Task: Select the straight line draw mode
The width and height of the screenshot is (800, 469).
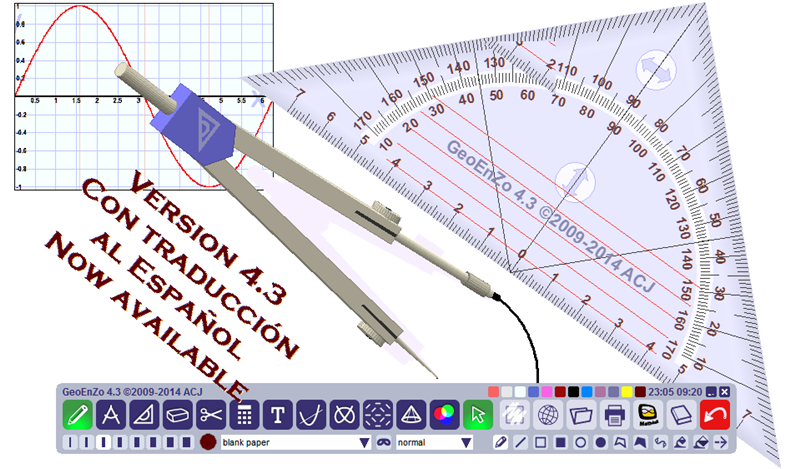Action: coord(521,442)
